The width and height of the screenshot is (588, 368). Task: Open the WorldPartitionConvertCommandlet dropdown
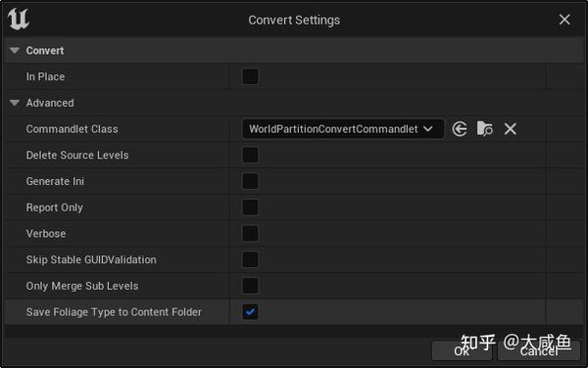pos(343,129)
